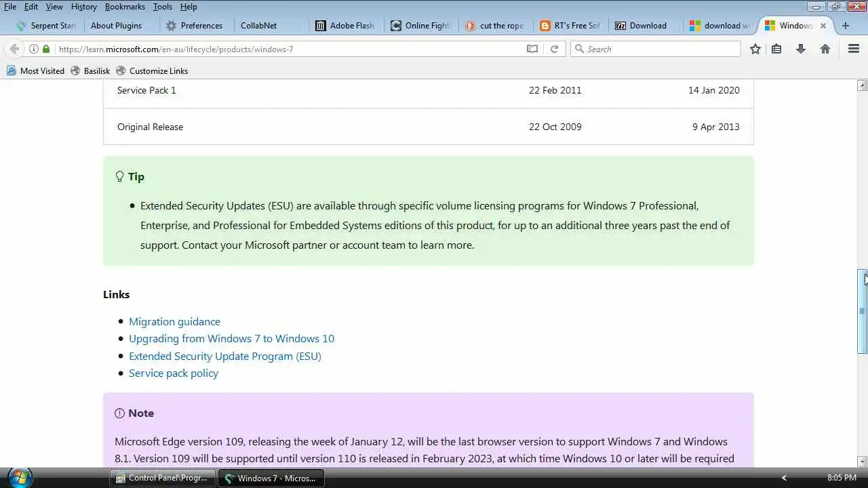Switch to the cut the rope tab
Image resolution: width=868 pixels, height=488 pixels.
pyautogui.click(x=495, y=26)
